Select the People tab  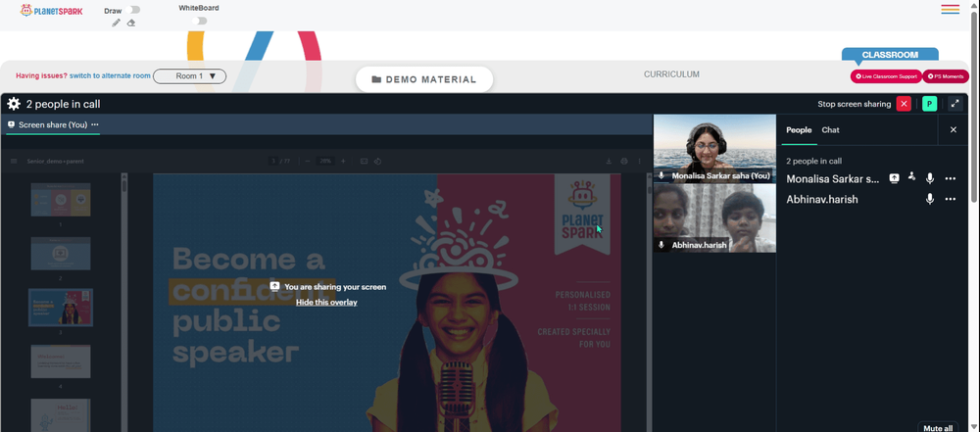pyautogui.click(x=799, y=130)
